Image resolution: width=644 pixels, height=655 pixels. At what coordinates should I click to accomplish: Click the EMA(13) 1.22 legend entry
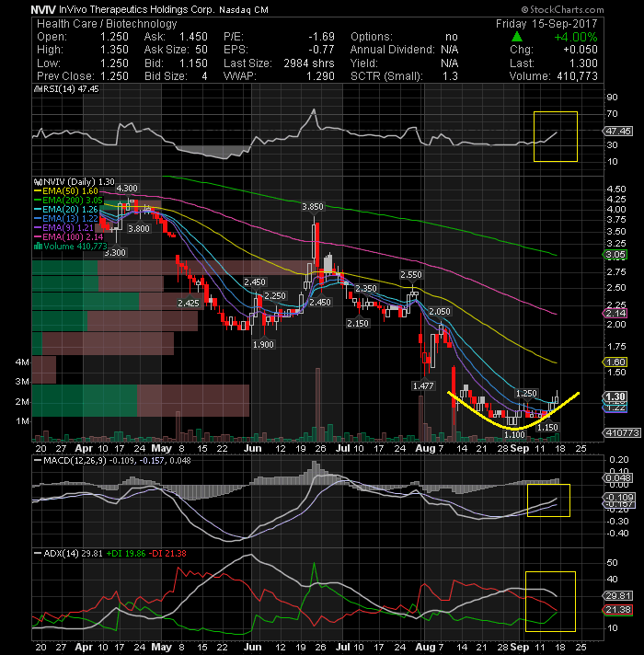pyautogui.click(x=66, y=218)
